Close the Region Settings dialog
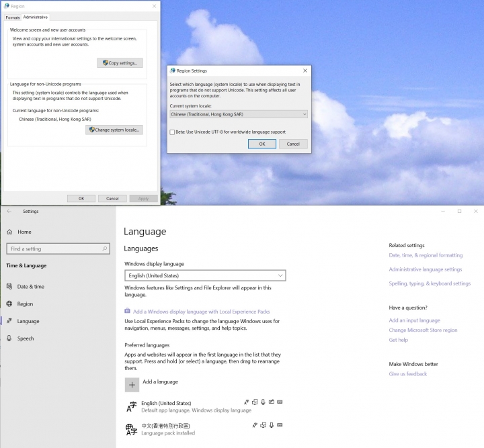The image size is (484, 448). (305, 71)
